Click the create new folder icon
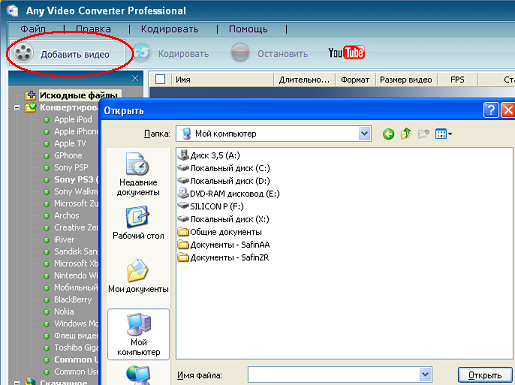This screenshot has width=515, height=385. [423, 134]
